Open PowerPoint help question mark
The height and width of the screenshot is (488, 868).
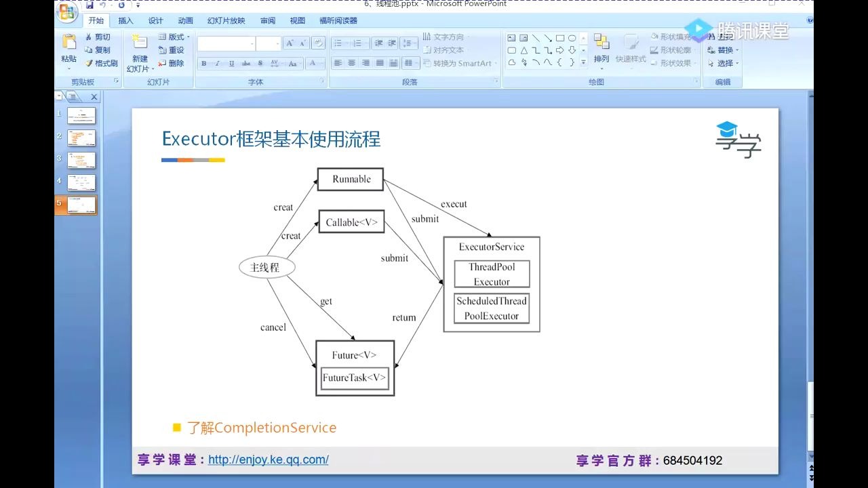(810, 21)
